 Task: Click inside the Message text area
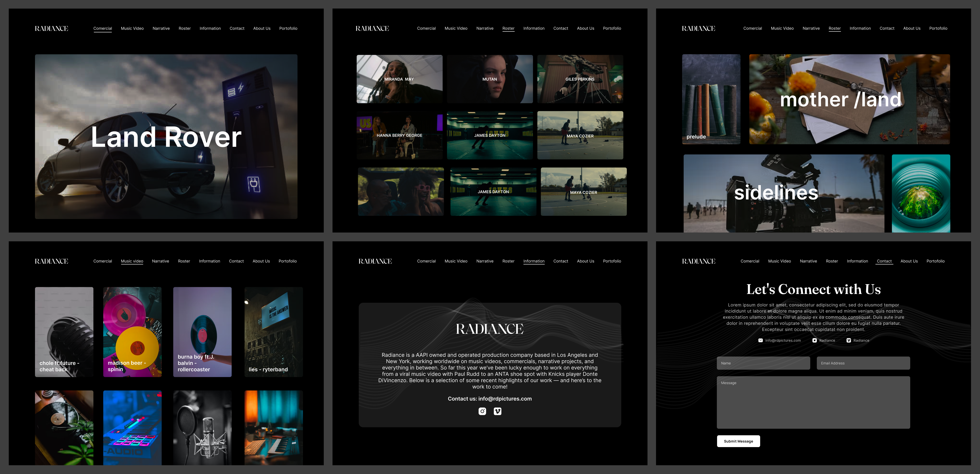813,402
